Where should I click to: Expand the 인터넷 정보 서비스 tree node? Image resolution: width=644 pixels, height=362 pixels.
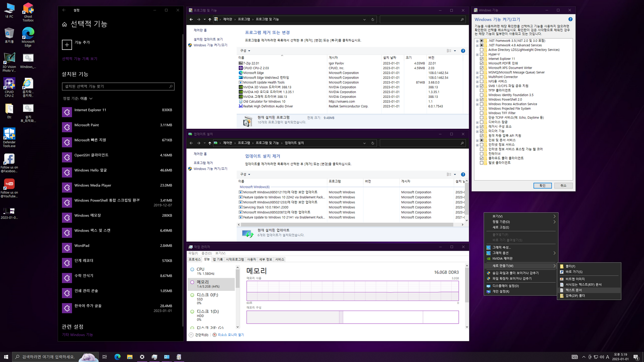pyautogui.click(x=477, y=145)
